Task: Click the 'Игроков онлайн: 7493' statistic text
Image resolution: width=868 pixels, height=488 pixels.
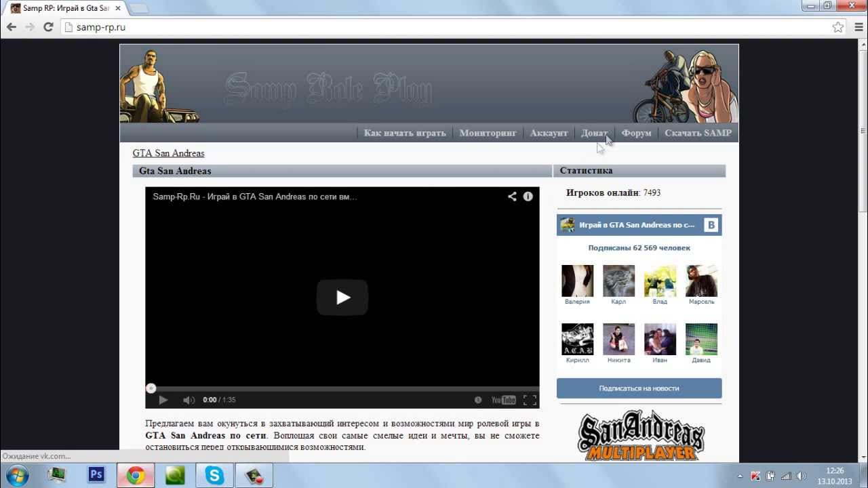Action: click(613, 192)
